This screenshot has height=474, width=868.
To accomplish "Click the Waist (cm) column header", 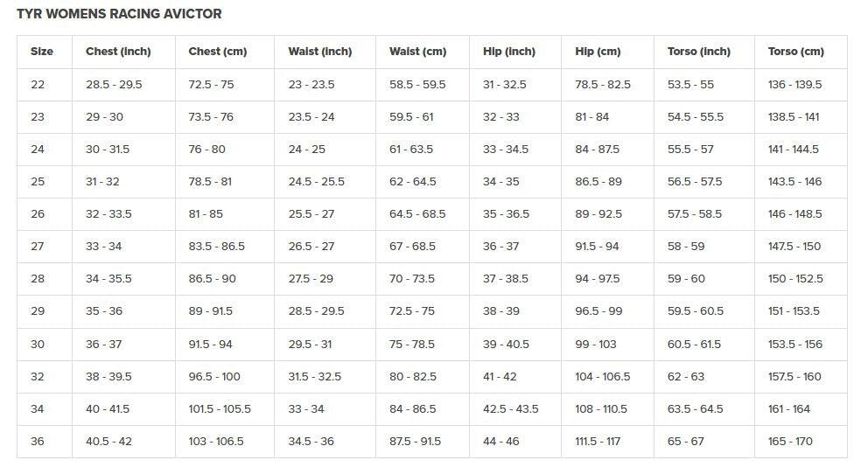I will [x=418, y=52].
